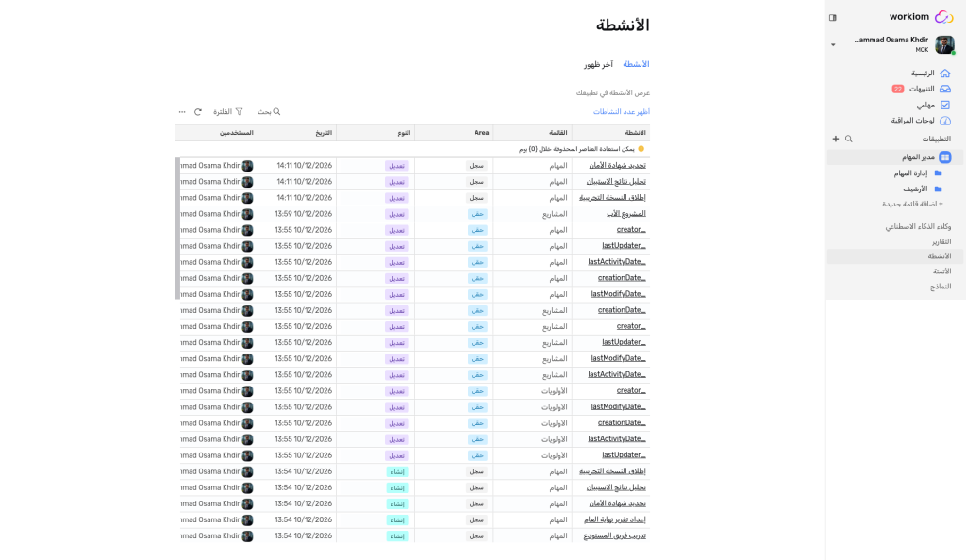Open the لوحات المراقبة dashboard icon
This screenshot has width=966, height=560.
pos(945,122)
